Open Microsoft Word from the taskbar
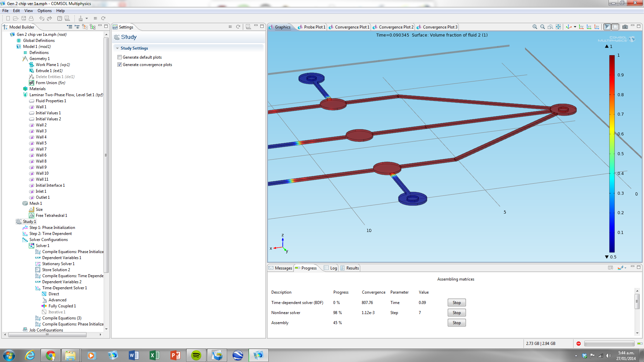The height and width of the screenshot is (362, 644). (133, 355)
